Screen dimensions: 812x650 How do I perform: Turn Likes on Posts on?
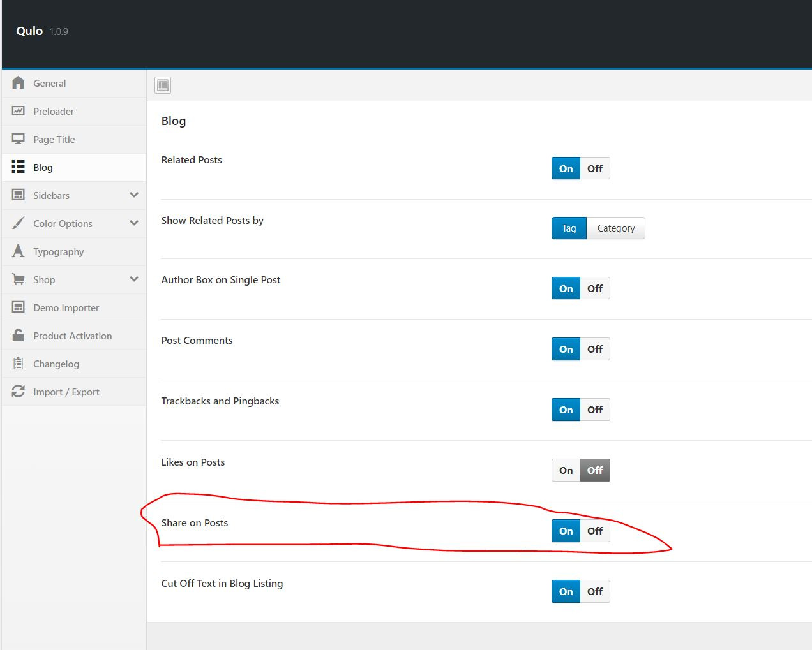coord(566,470)
